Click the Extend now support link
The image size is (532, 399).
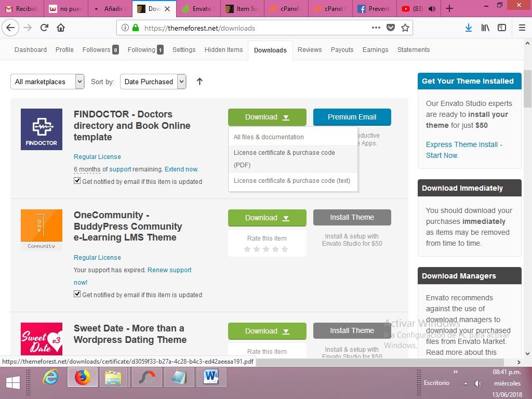click(x=181, y=169)
